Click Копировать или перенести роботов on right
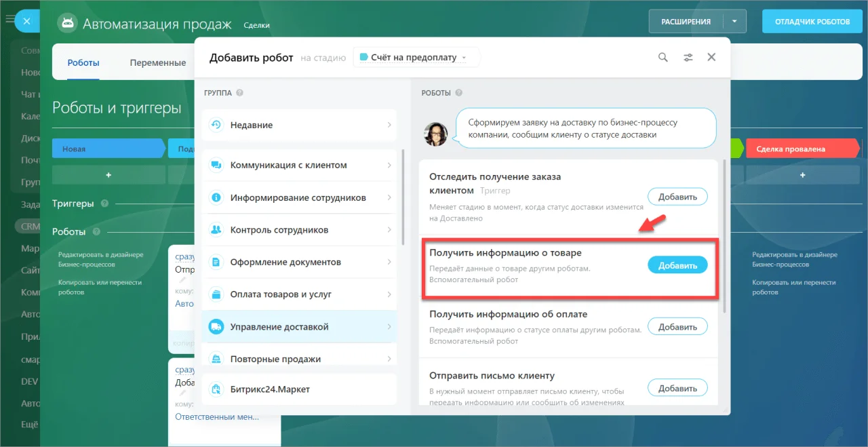The width and height of the screenshot is (868, 447). [794, 287]
